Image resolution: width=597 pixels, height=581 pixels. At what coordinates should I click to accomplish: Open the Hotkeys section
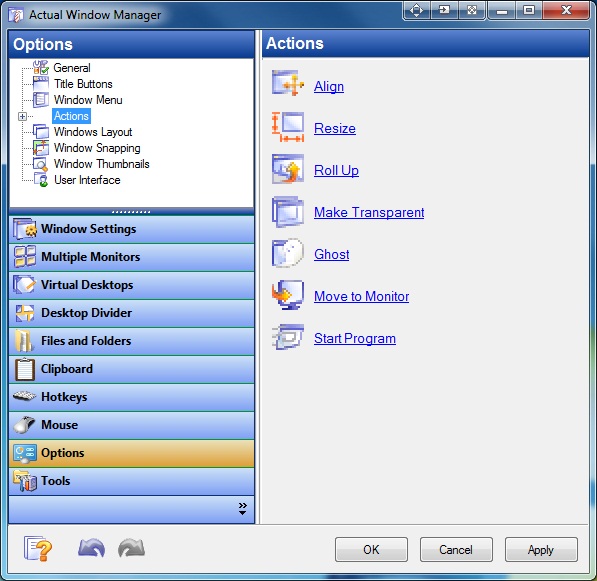pyautogui.click(x=131, y=397)
